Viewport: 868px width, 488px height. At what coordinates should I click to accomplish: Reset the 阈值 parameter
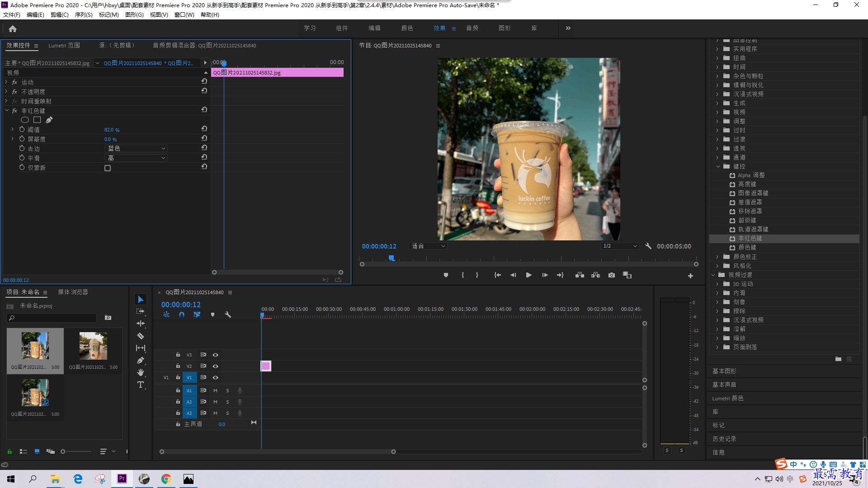(204, 129)
